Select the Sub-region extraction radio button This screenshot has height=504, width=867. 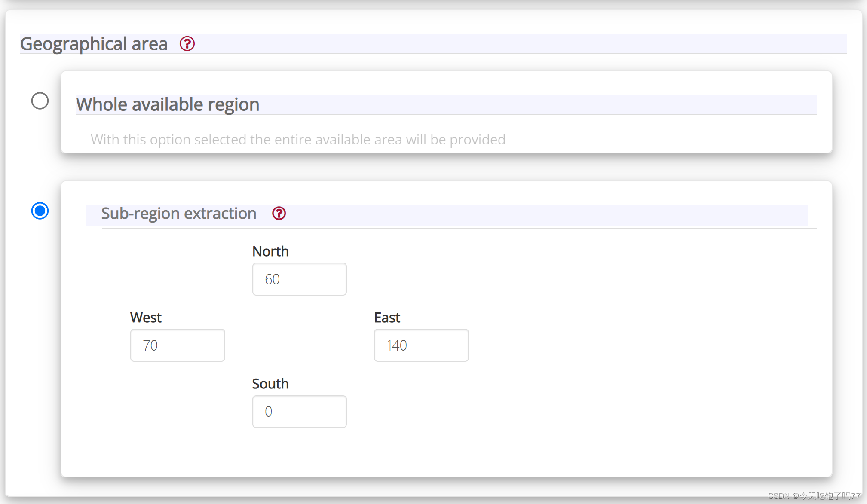40,211
